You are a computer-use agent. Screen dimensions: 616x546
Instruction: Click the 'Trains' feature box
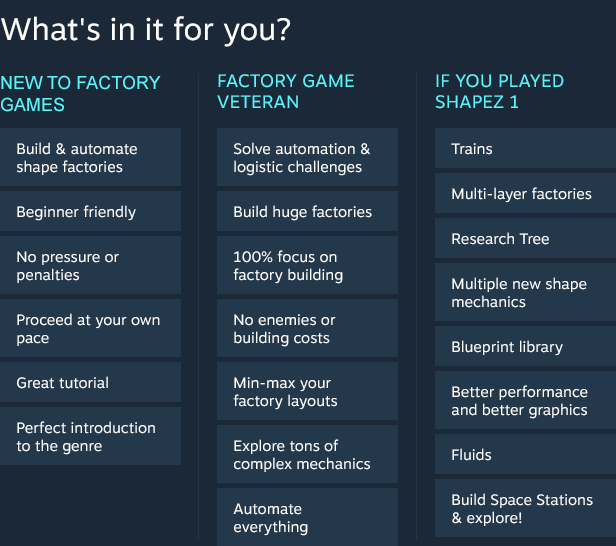click(x=525, y=149)
